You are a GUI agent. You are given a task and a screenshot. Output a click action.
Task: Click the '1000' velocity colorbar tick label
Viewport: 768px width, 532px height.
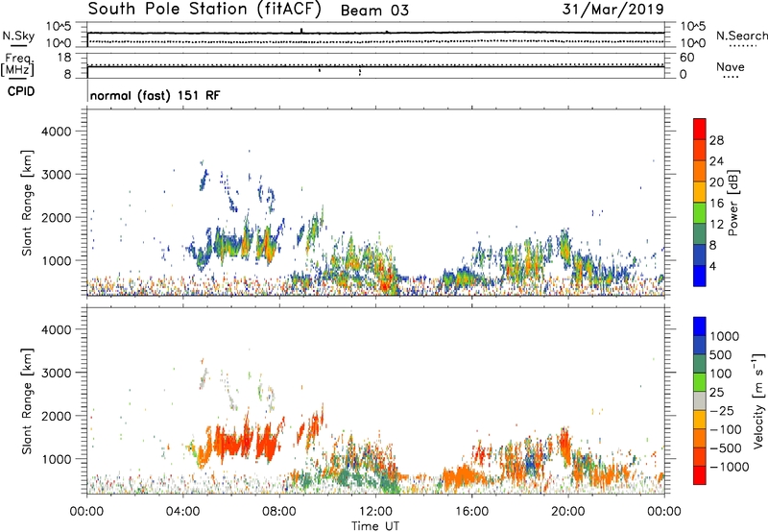point(725,336)
